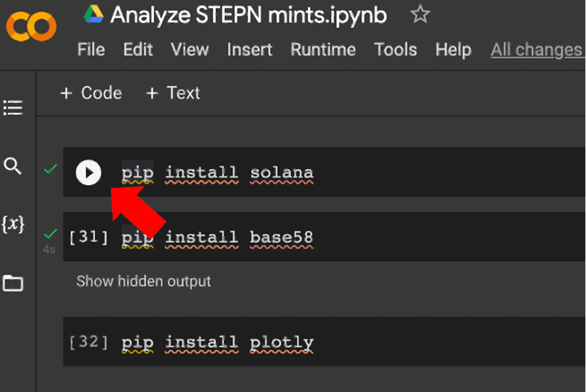Image resolution: width=586 pixels, height=392 pixels.
Task: Click the All changes saved link
Action: [537, 50]
